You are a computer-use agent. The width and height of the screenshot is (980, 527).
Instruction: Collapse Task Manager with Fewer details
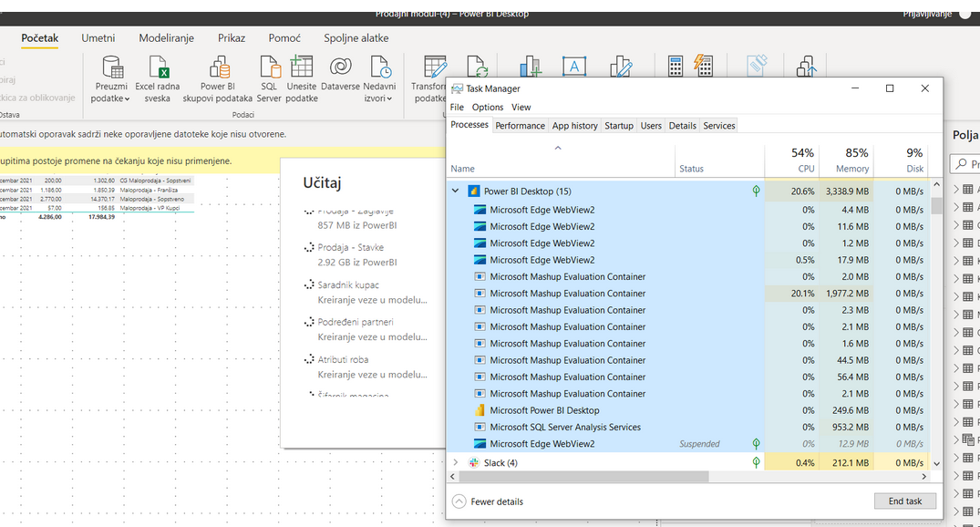(x=488, y=501)
